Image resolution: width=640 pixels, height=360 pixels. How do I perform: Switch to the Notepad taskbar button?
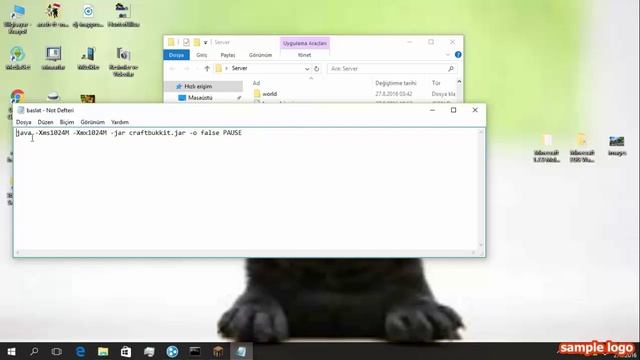point(241,351)
